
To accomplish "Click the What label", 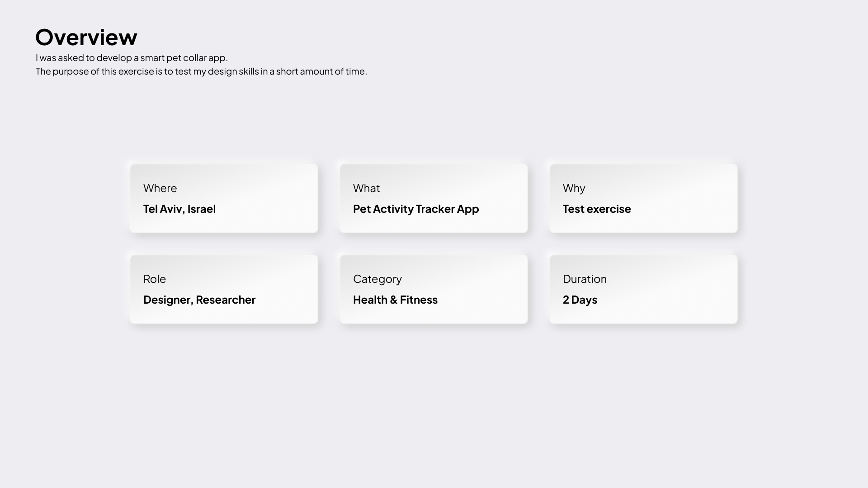I will pyautogui.click(x=366, y=188).
